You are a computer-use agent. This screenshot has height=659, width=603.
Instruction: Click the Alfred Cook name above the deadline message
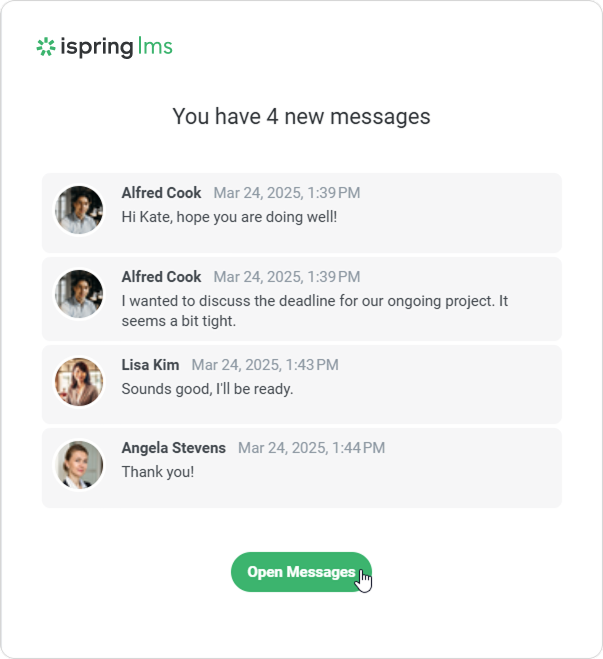tap(161, 277)
